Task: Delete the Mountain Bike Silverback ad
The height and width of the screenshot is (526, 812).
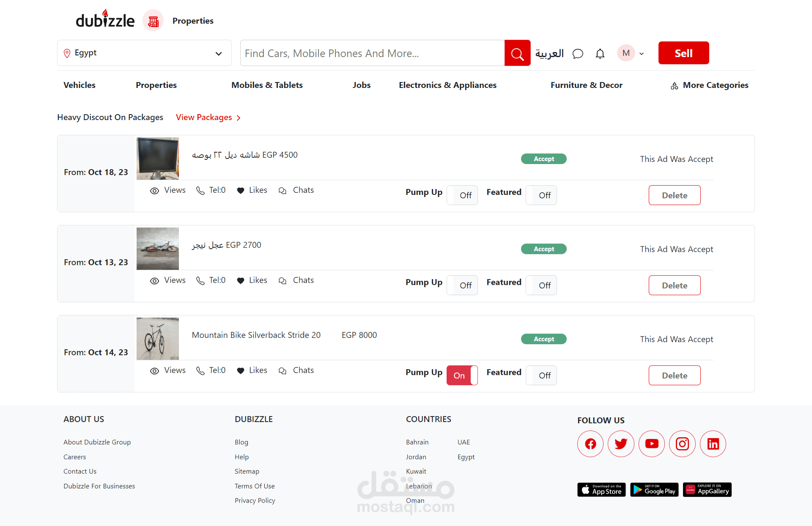Action: (x=674, y=375)
